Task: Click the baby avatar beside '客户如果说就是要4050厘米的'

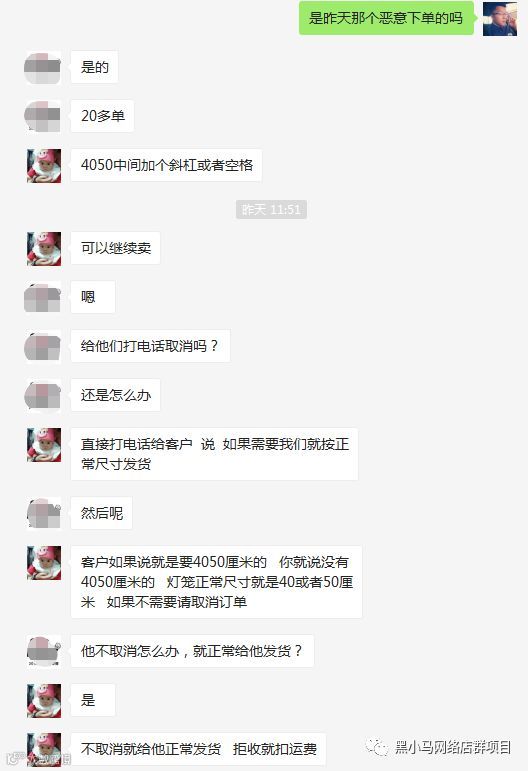Action: [44, 563]
